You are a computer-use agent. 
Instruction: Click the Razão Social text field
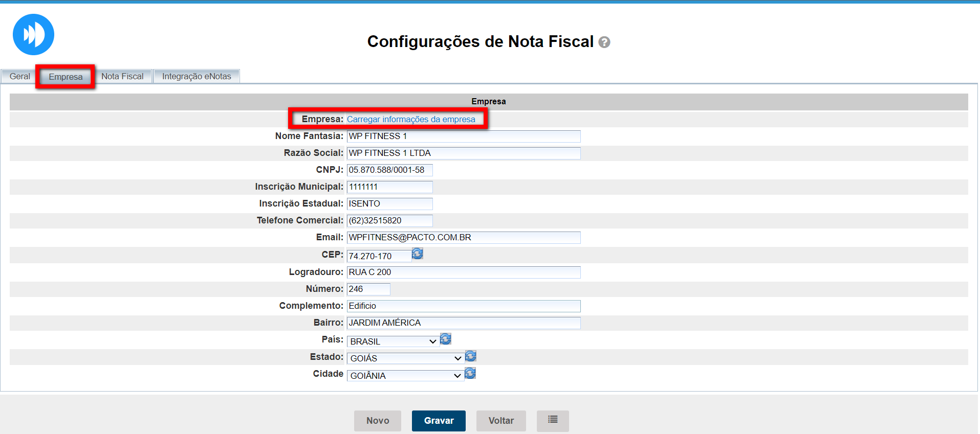(x=464, y=153)
